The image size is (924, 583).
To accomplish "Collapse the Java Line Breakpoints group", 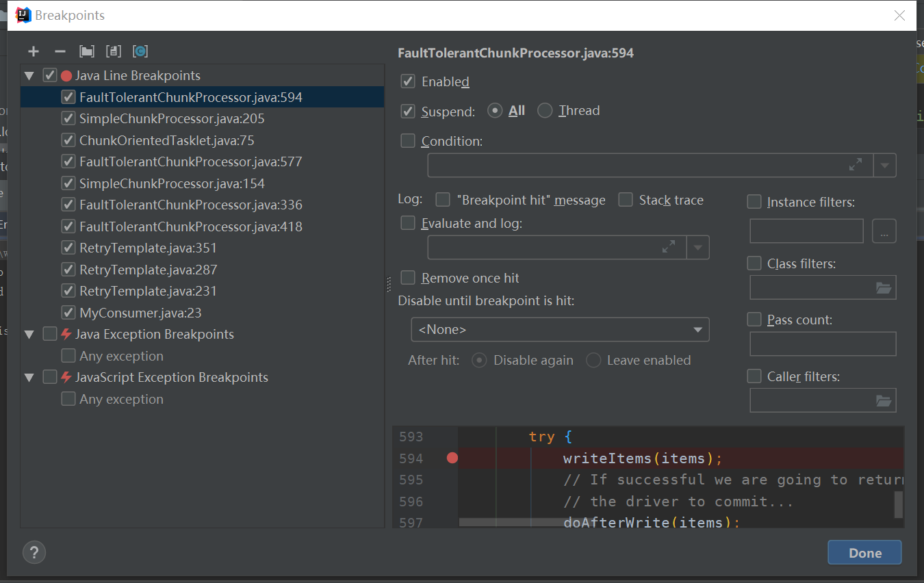I will click(x=29, y=76).
